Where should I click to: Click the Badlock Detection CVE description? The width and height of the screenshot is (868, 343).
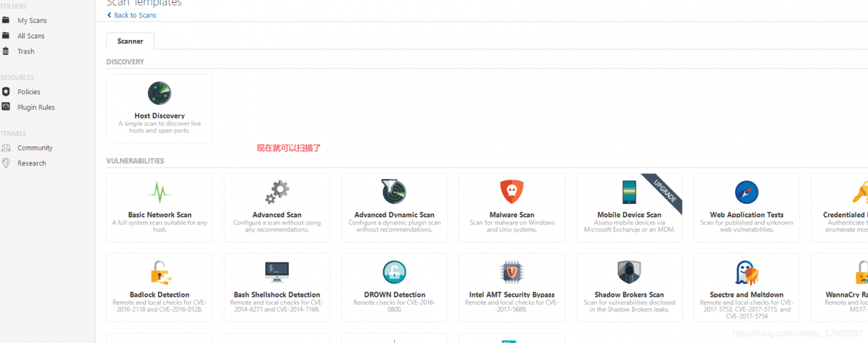(159, 306)
